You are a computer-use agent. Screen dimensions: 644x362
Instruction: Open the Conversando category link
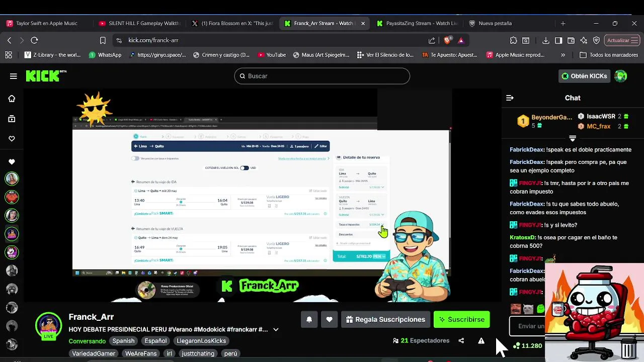click(x=87, y=341)
